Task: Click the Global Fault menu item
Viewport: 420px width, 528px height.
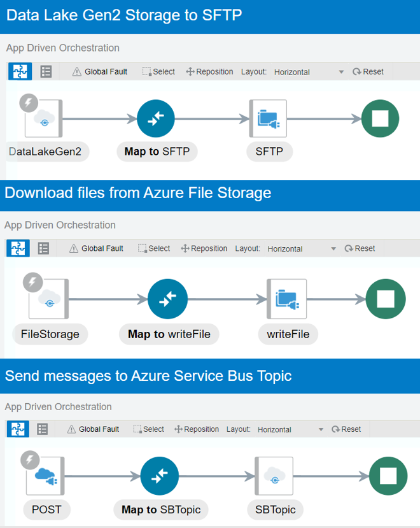Action: [99, 71]
